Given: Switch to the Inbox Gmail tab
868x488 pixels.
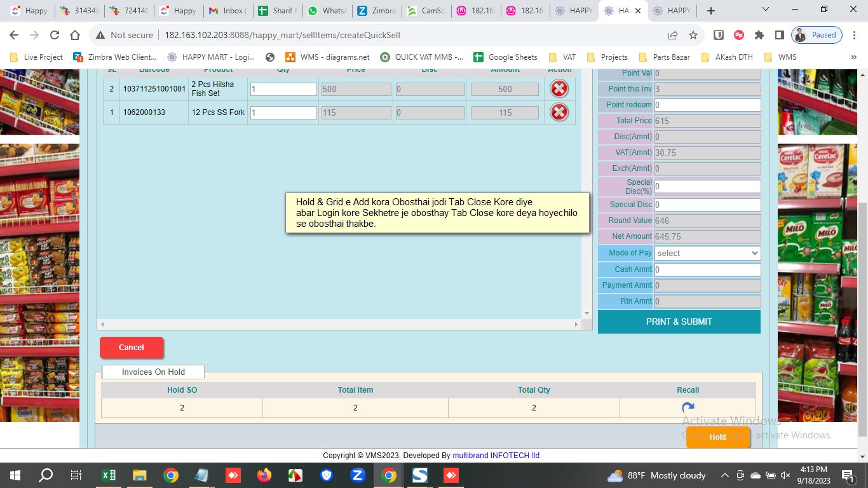Looking at the screenshot, I should coord(227,11).
